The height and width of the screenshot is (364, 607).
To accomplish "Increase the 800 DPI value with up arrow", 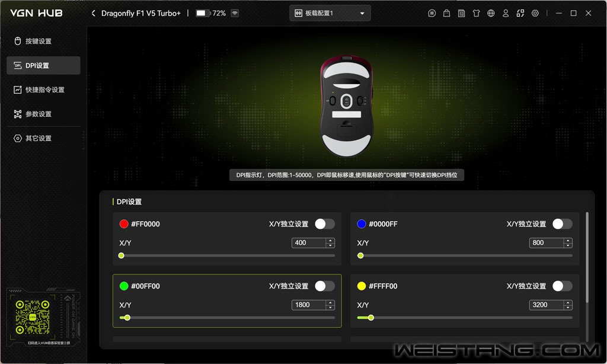I will (x=568, y=241).
